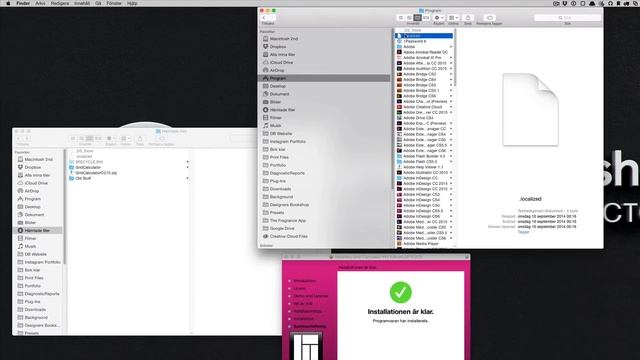
Task: Open the Redigera menu
Action: click(x=60, y=3)
